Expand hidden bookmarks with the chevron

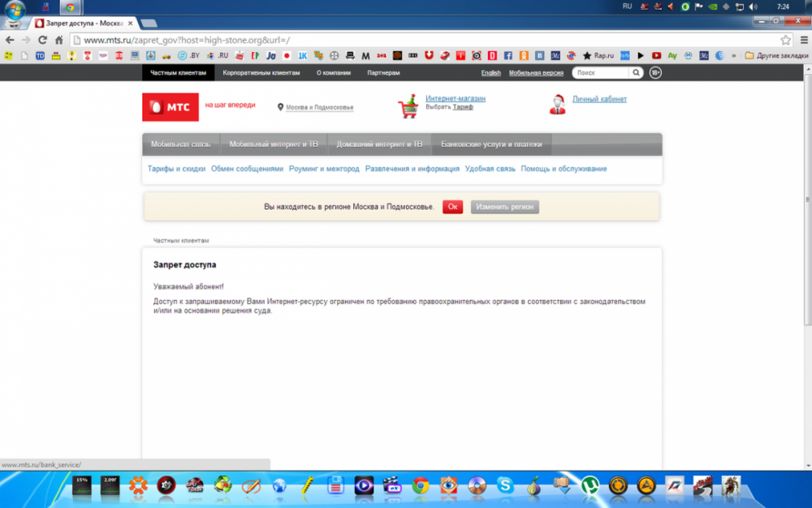click(x=733, y=55)
